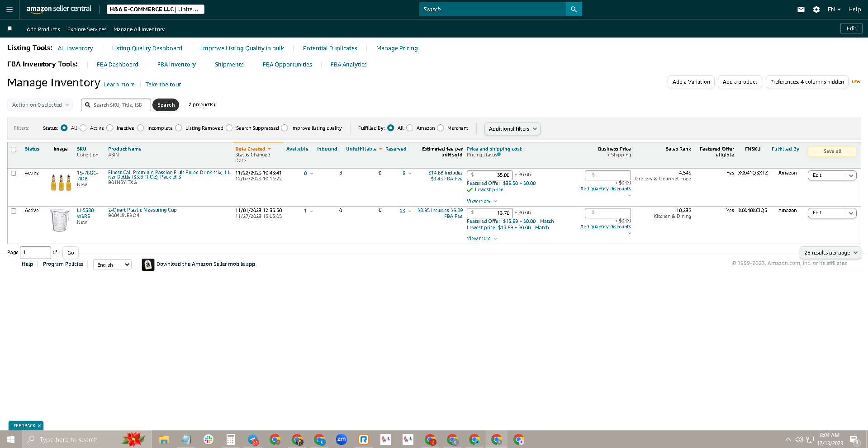This screenshot has width=868, height=448.
Task: Open FBA Analytics
Action: click(x=349, y=65)
